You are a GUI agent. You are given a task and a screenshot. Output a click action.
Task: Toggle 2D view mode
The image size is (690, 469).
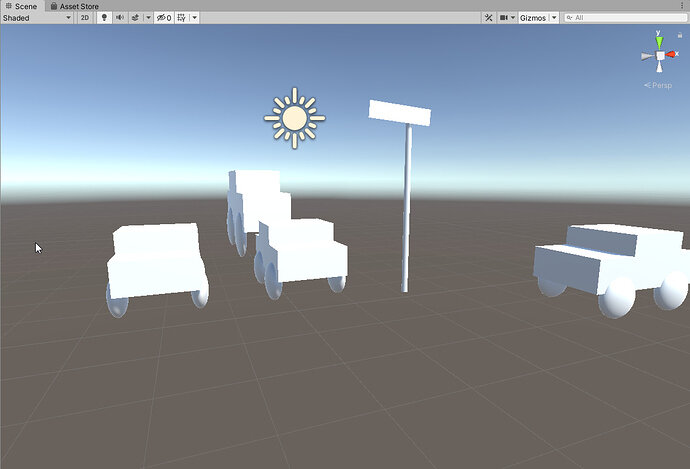tap(84, 18)
